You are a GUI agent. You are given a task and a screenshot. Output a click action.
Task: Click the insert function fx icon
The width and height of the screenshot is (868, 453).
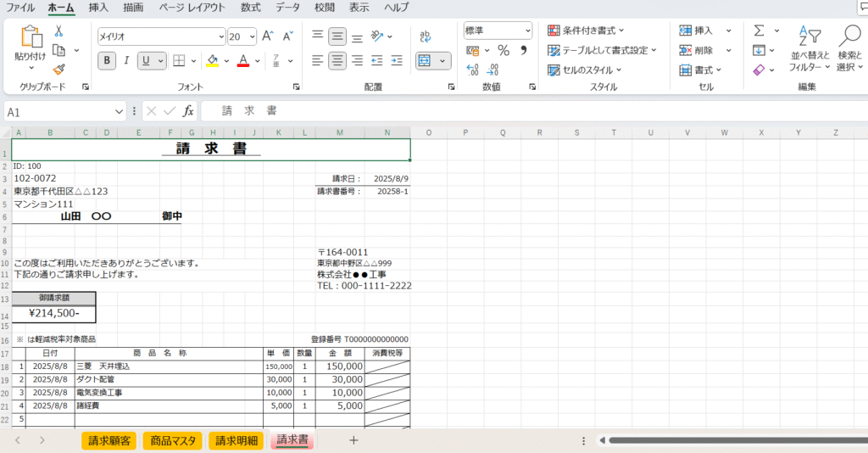click(x=188, y=111)
